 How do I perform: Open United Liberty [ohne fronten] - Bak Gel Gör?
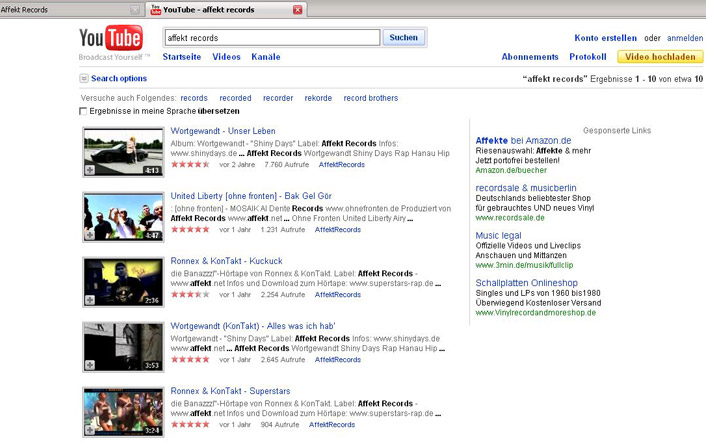(251, 196)
